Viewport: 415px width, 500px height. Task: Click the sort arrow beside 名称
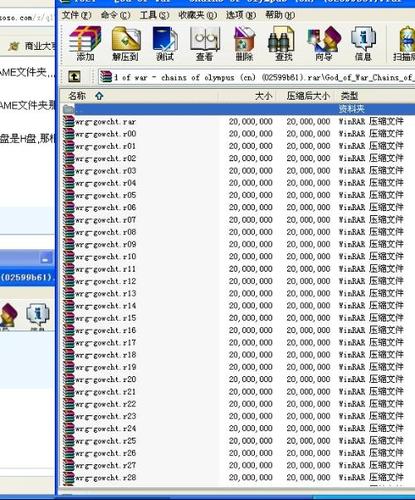tap(99, 96)
